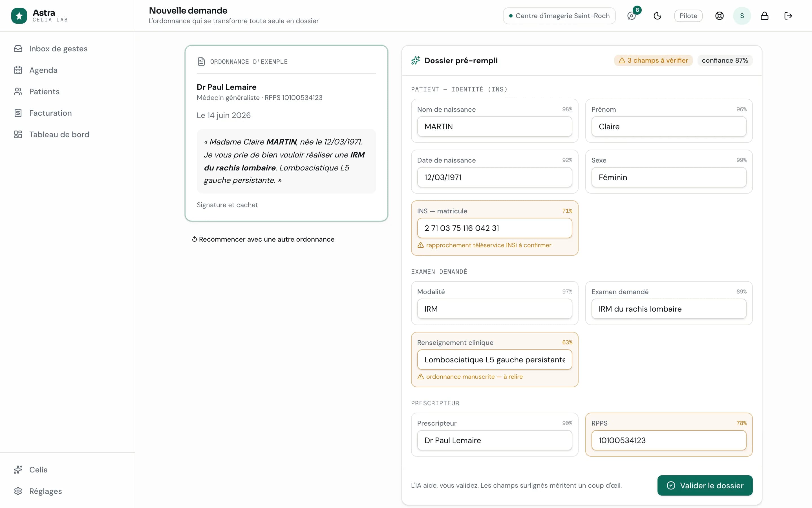Click the Signature et cachet text

point(227,205)
